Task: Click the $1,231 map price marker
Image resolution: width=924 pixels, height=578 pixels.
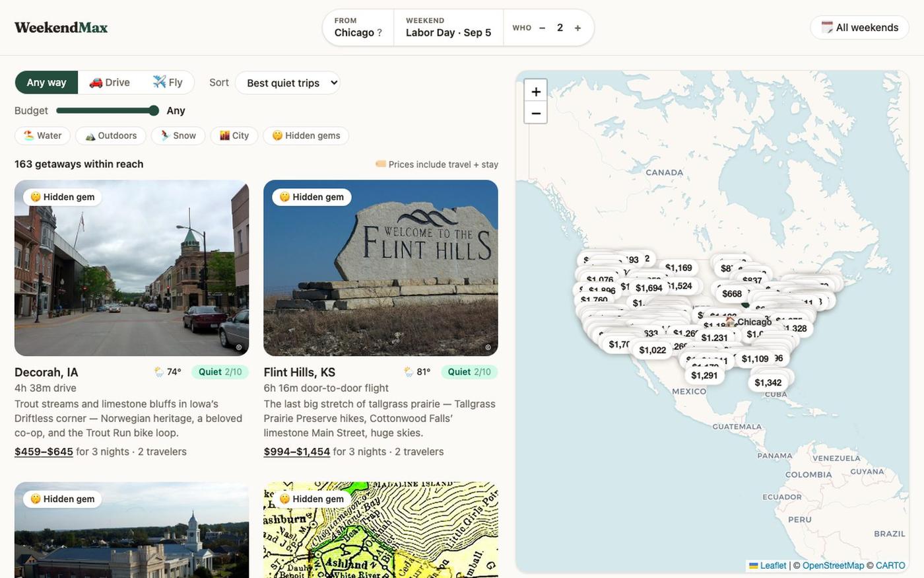Action: click(715, 338)
